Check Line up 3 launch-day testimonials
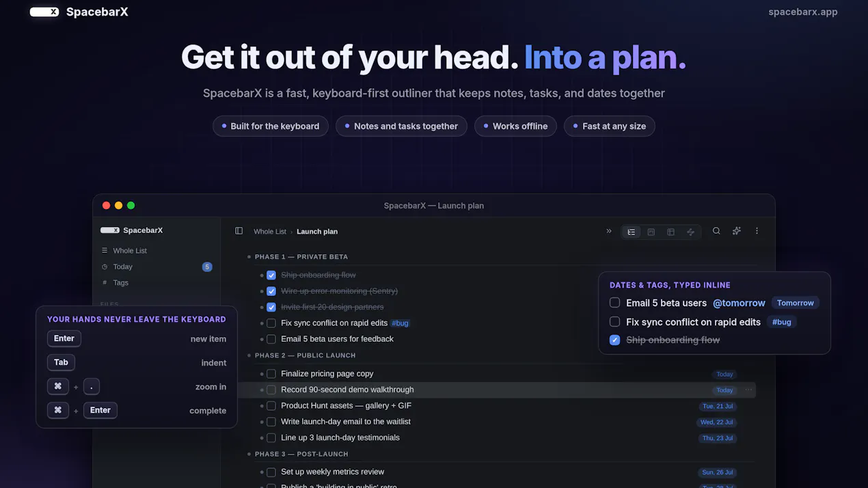 click(x=271, y=438)
